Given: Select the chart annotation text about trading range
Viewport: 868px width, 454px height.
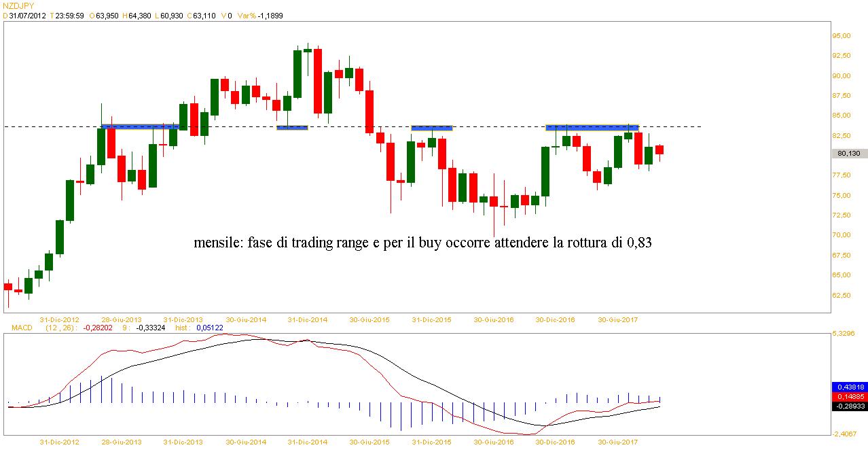Looking at the screenshot, I should [422, 243].
